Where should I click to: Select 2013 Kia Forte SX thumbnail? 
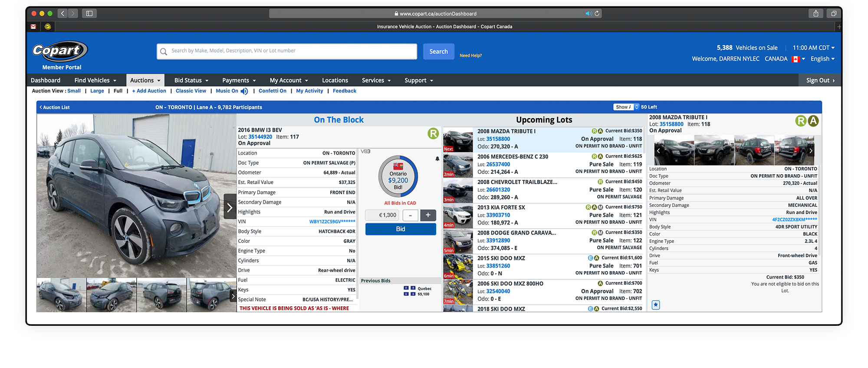coord(458,216)
